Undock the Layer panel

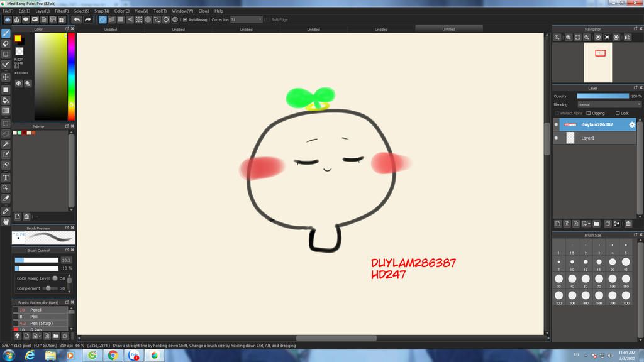[635, 88]
